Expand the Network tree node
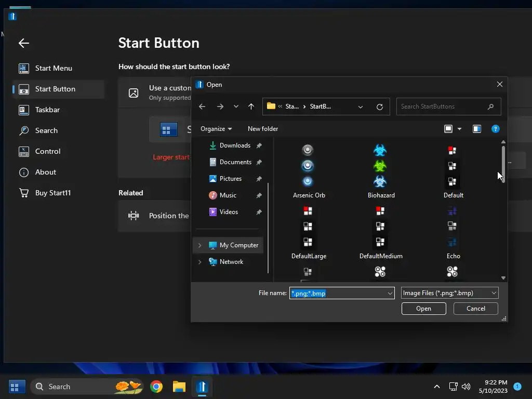532x399 pixels. tap(200, 262)
